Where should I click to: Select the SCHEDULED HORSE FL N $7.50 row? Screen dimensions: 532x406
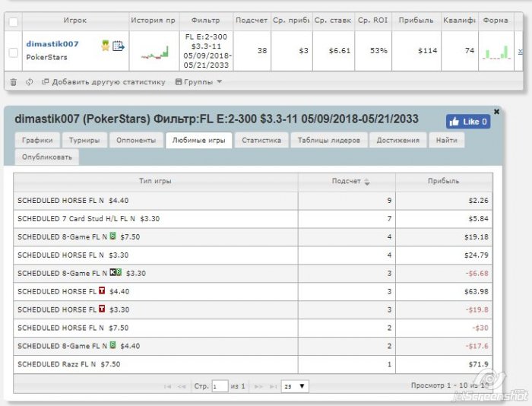[253, 328]
